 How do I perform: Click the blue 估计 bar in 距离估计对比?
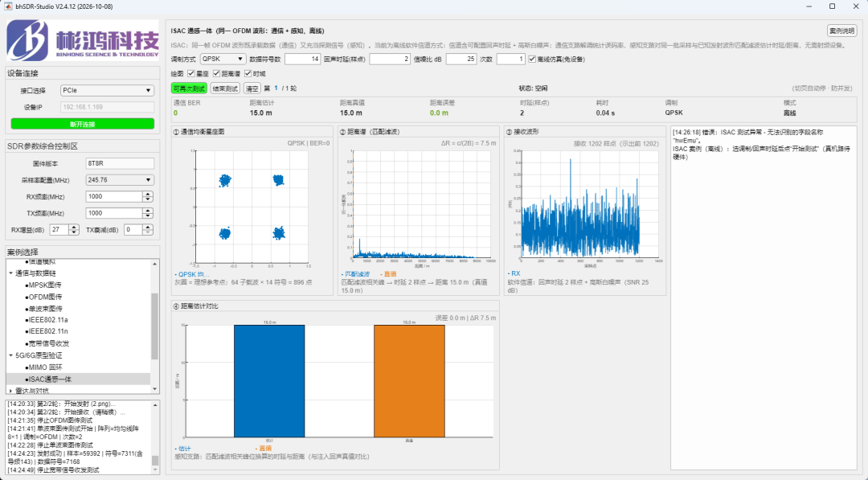click(269, 381)
